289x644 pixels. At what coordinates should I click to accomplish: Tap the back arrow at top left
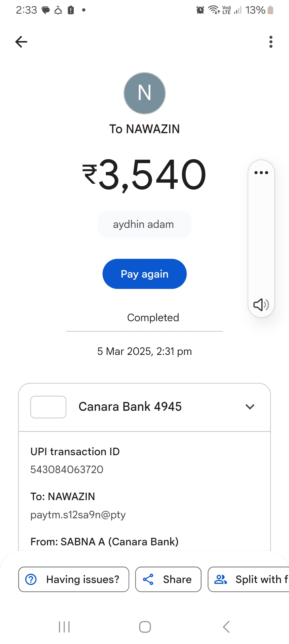[21, 42]
